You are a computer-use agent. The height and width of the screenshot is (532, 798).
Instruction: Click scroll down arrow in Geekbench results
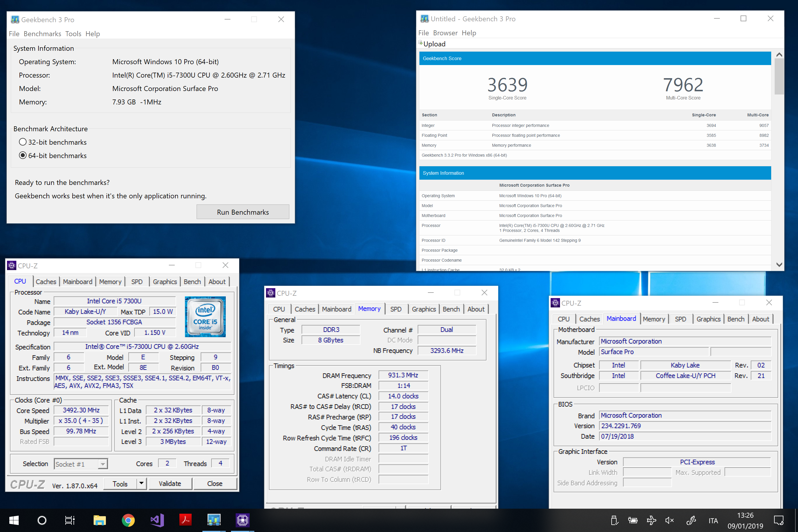tap(779, 264)
